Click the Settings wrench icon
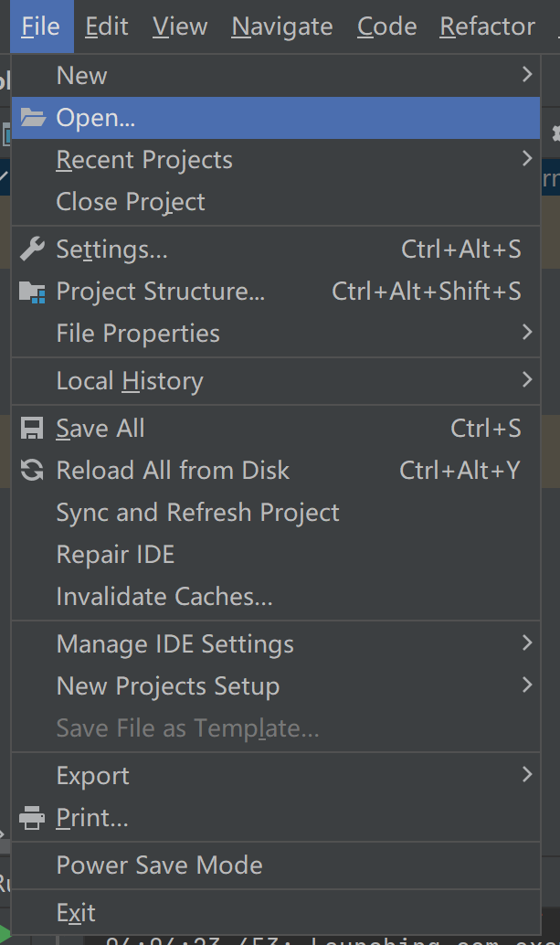 [33, 249]
